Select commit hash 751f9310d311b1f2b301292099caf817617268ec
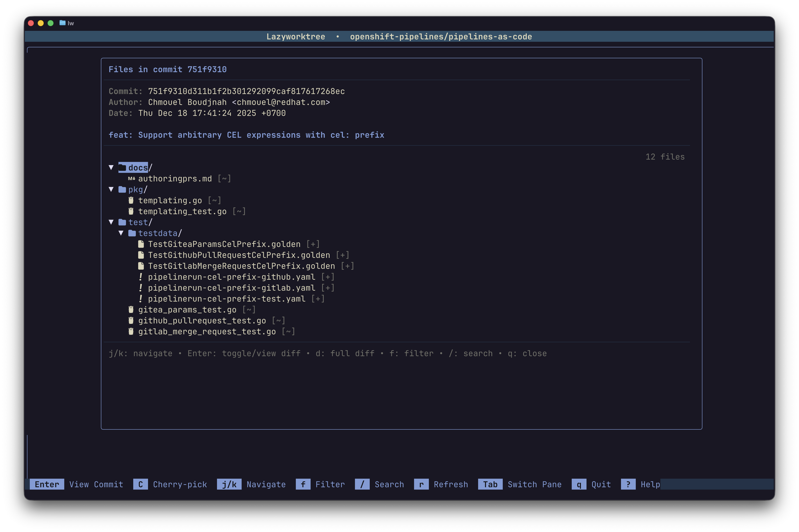 pos(246,91)
